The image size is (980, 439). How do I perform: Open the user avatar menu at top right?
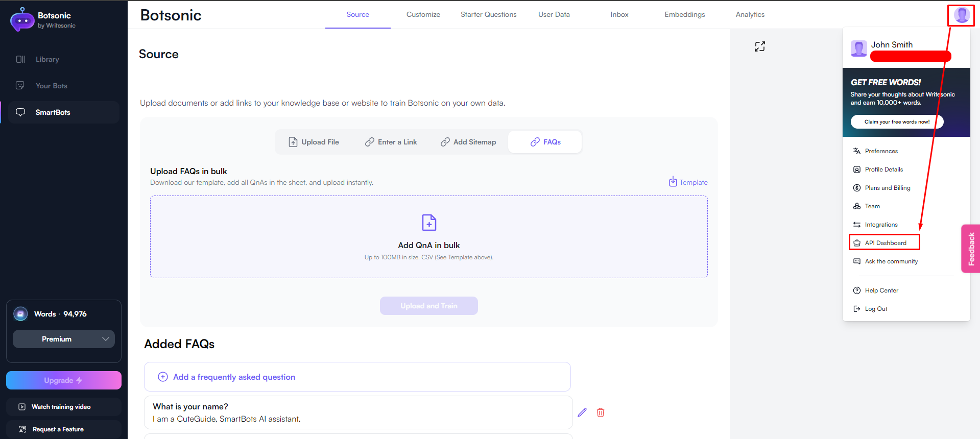pos(962,15)
